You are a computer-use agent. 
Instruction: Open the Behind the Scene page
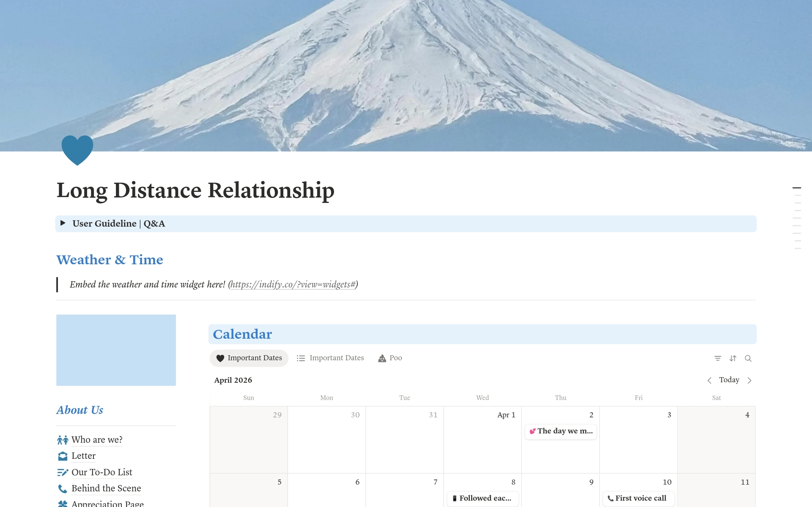[106, 488]
